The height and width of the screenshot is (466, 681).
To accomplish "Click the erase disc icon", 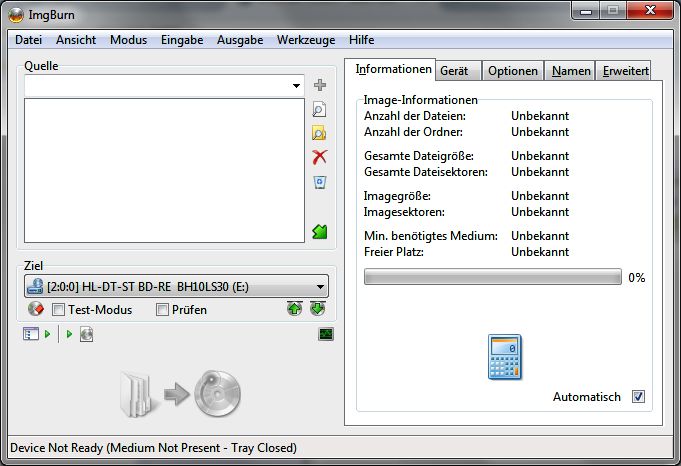I will pyautogui.click(x=36, y=309).
